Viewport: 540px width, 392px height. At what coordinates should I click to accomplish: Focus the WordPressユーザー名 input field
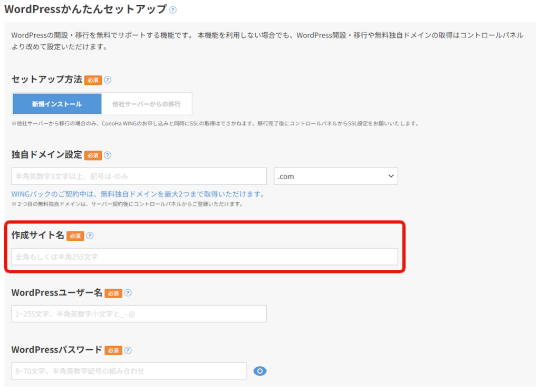(139, 314)
